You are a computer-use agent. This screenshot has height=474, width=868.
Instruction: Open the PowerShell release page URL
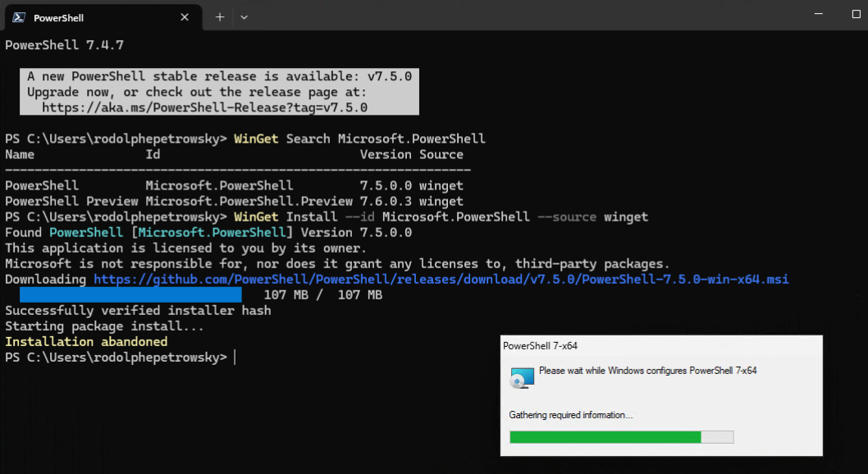(x=204, y=107)
